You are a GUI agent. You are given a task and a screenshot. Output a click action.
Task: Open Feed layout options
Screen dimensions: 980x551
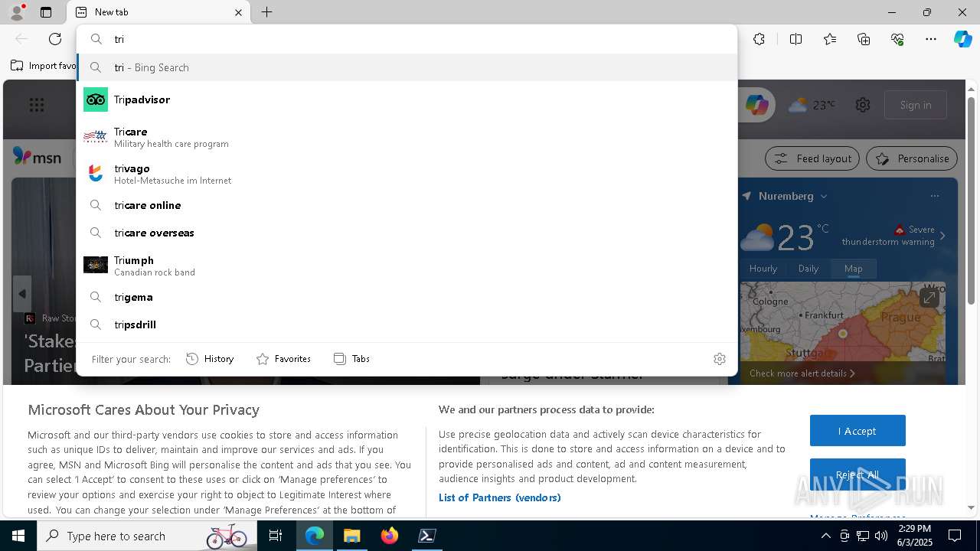pyautogui.click(x=812, y=158)
